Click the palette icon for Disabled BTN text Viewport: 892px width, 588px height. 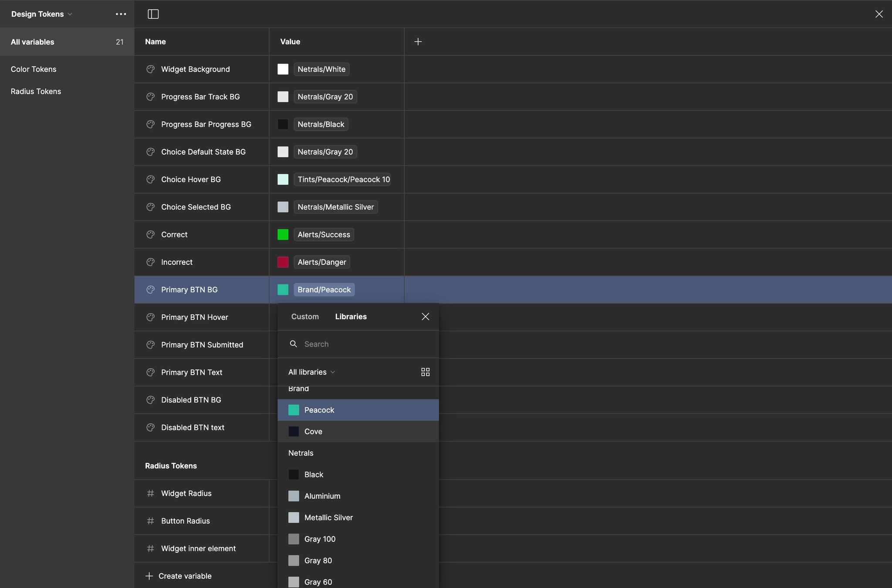click(x=150, y=427)
